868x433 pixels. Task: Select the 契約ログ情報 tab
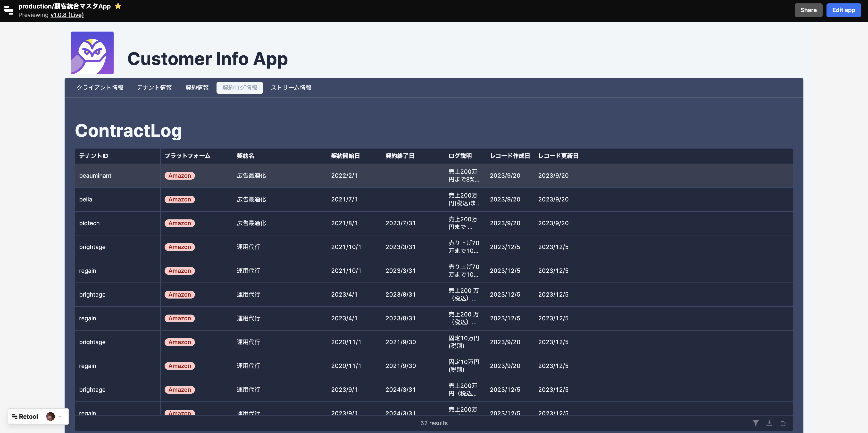point(240,88)
